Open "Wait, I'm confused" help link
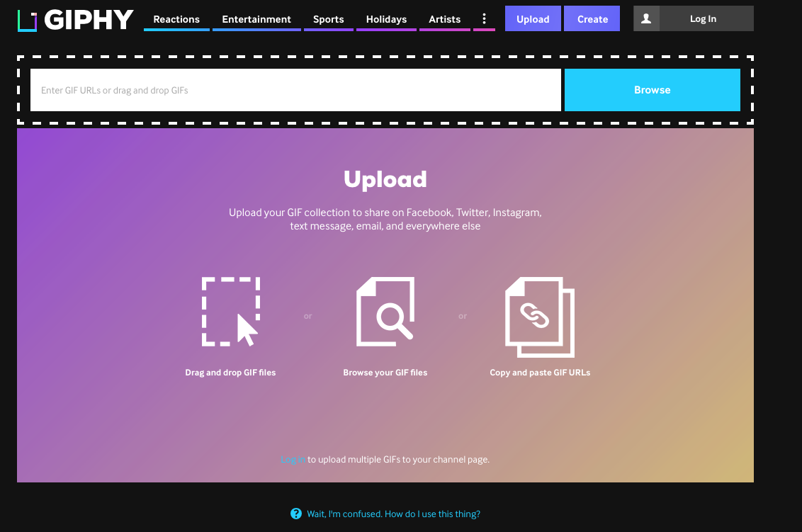 [x=393, y=514]
